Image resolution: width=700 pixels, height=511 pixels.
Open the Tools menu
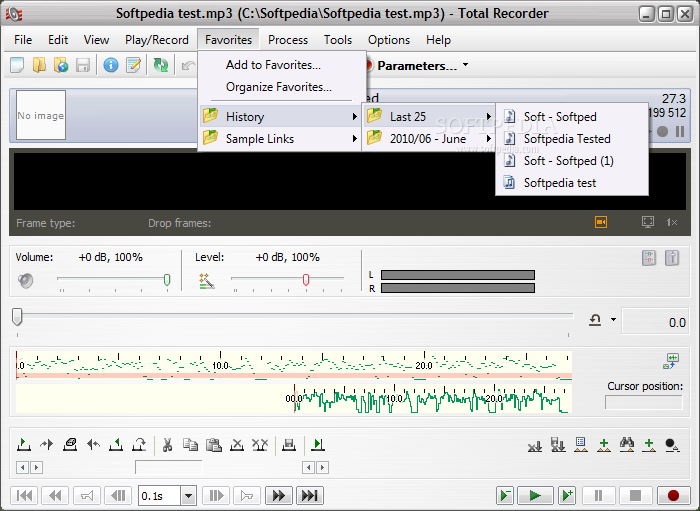[x=338, y=40]
